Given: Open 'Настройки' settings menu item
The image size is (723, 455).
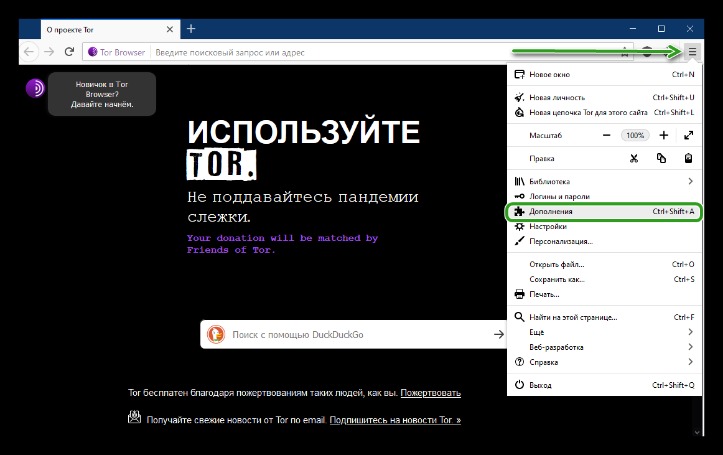Looking at the screenshot, I should pyautogui.click(x=604, y=226).
